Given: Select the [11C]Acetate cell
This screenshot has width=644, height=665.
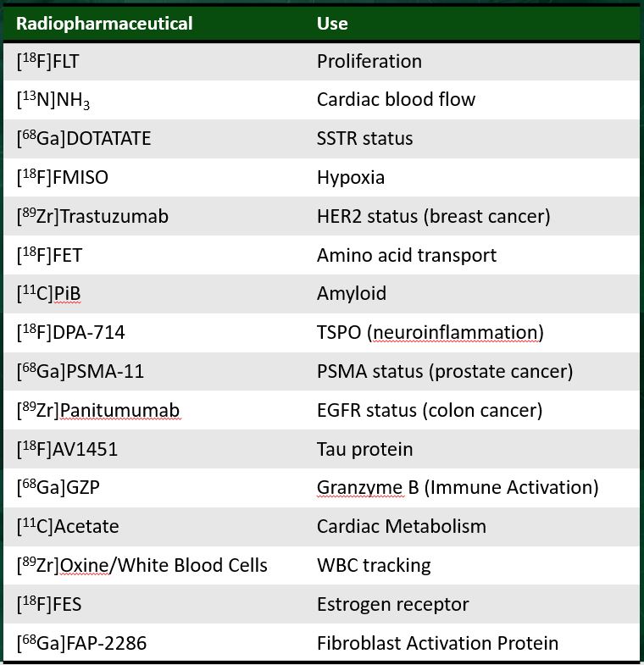Looking at the screenshot, I should (68, 526).
